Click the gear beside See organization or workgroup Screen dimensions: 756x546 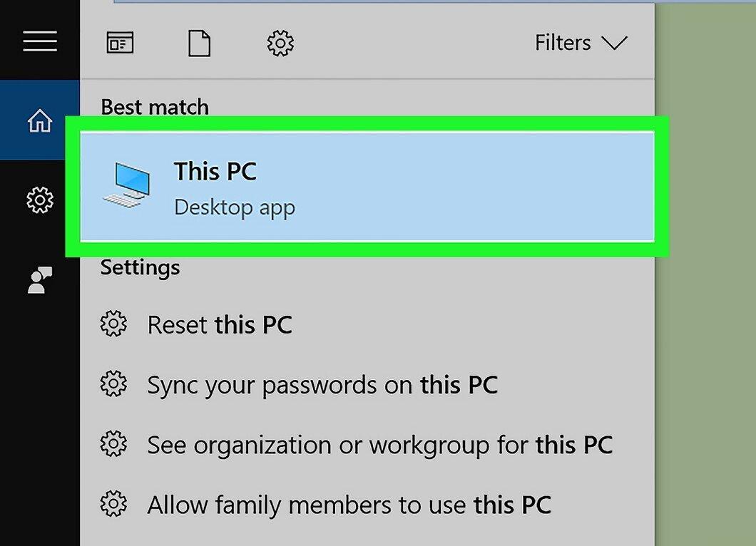[114, 443]
